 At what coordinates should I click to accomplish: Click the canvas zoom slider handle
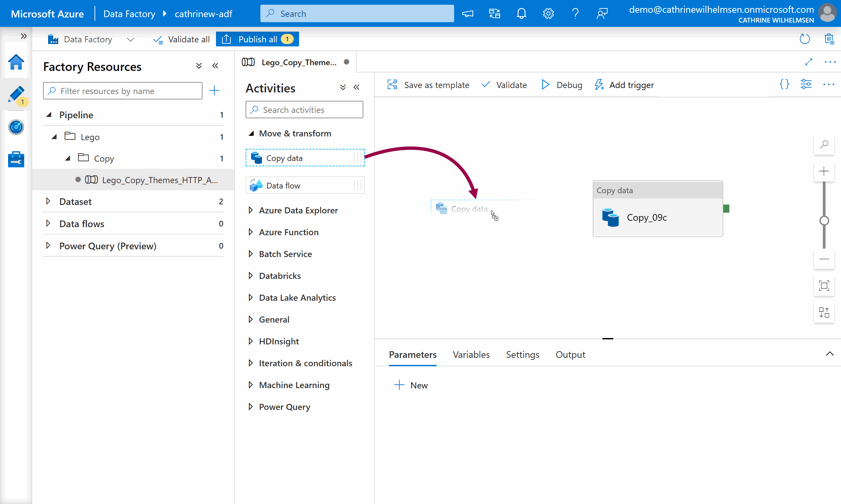(824, 221)
